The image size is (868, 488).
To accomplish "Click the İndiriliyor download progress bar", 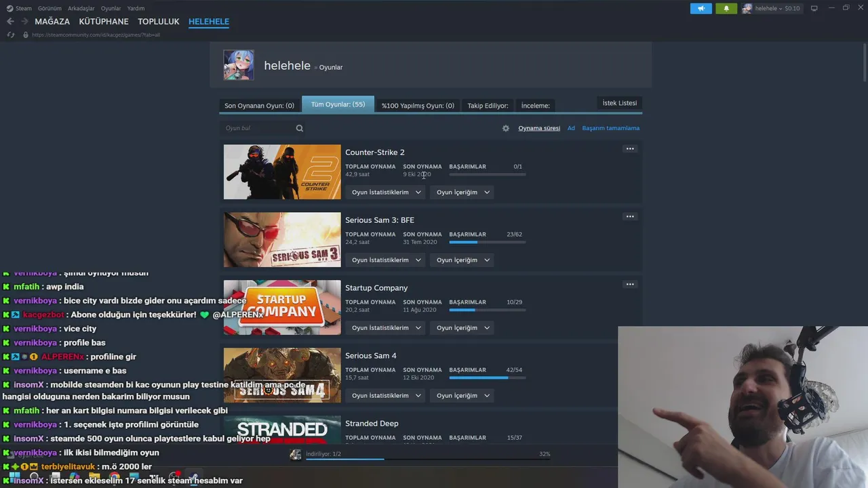I will 427,460.
